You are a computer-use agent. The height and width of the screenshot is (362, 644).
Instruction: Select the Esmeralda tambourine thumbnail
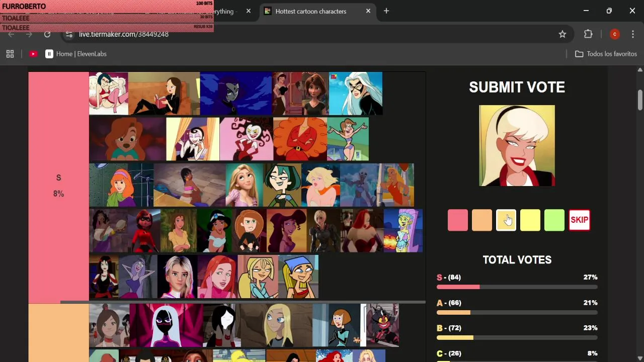[108, 231]
